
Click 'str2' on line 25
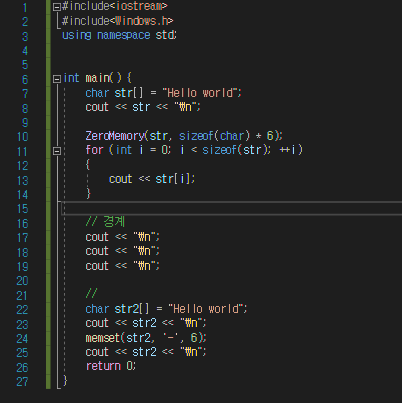(144, 352)
